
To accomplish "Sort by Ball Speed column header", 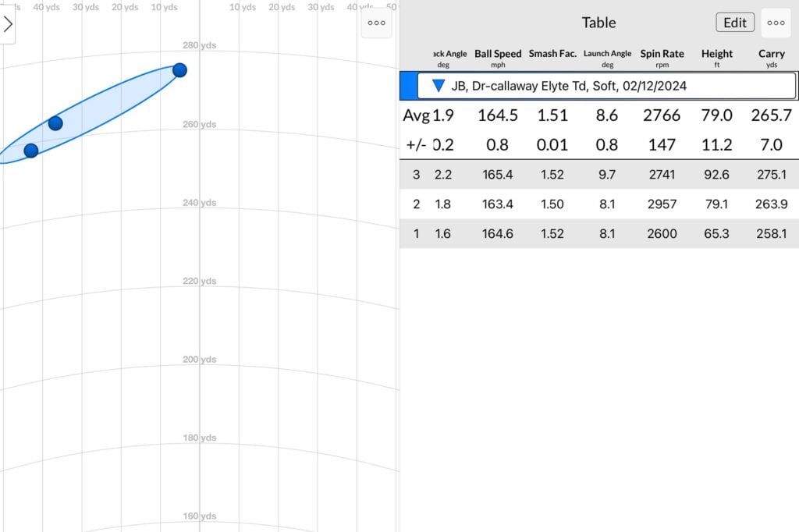I will tap(498, 58).
